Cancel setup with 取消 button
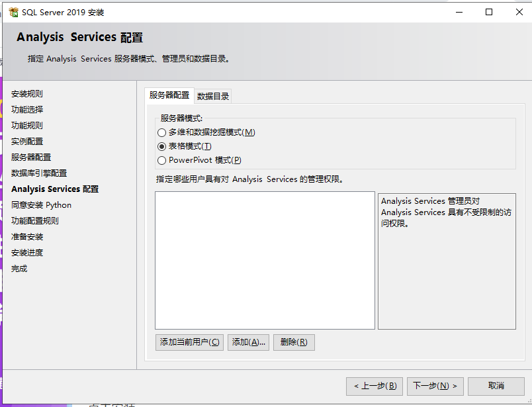The image size is (532, 407). pos(496,386)
